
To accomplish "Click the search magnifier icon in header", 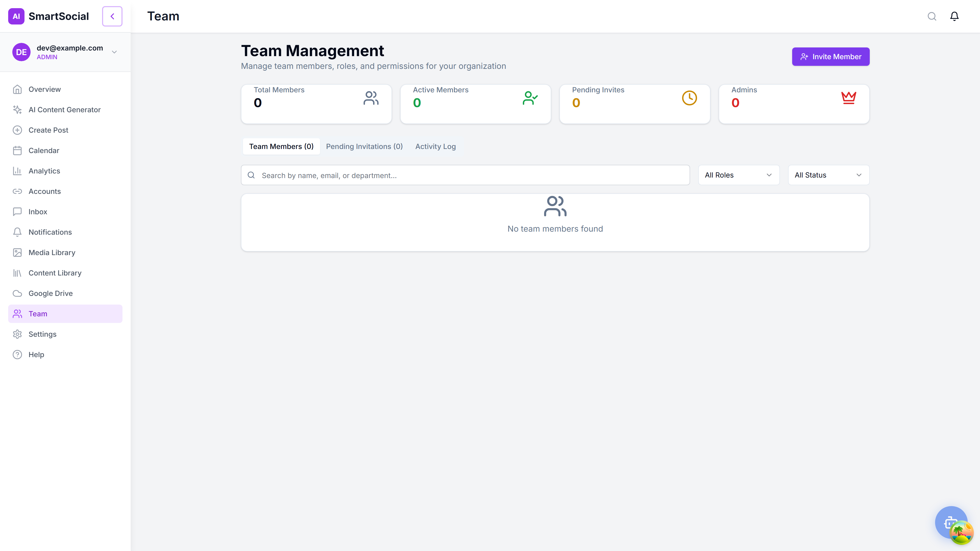I will [932, 16].
